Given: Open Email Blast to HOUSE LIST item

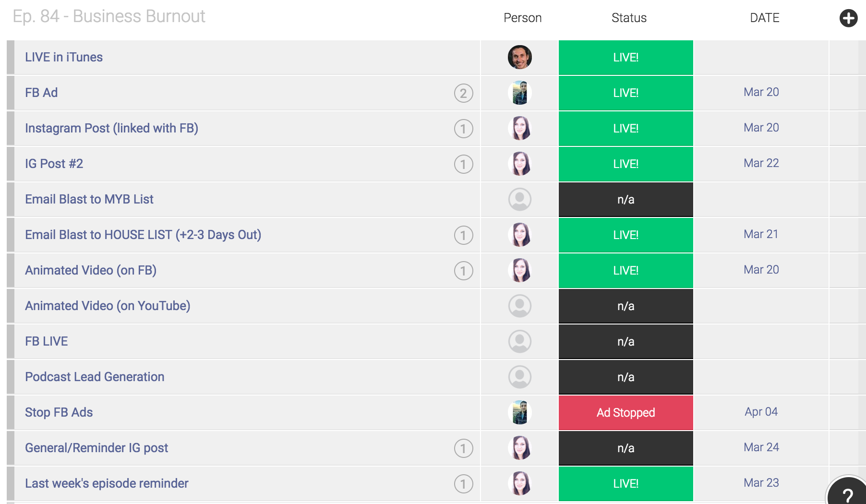Looking at the screenshot, I should (x=143, y=235).
